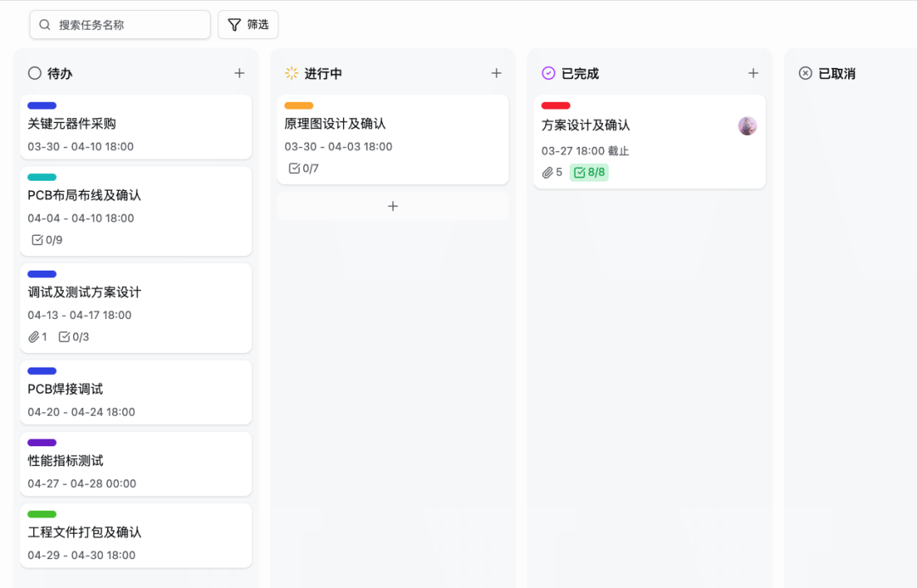Click the 进行中 spinner status icon
Viewport: 917px width, 588px height.
pyautogui.click(x=292, y=74)
